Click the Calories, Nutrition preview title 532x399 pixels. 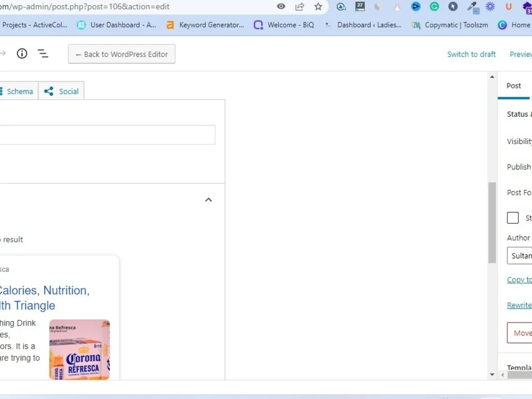tap(45, 298)
